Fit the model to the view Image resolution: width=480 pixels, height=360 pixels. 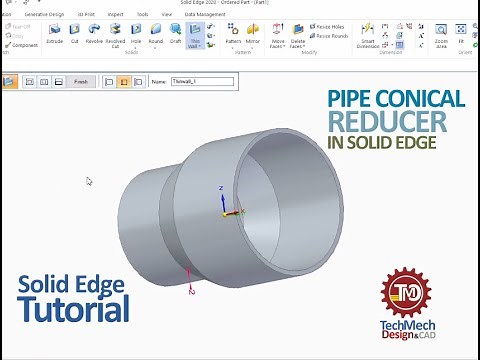pyautogui.click(x=461, y=33)
